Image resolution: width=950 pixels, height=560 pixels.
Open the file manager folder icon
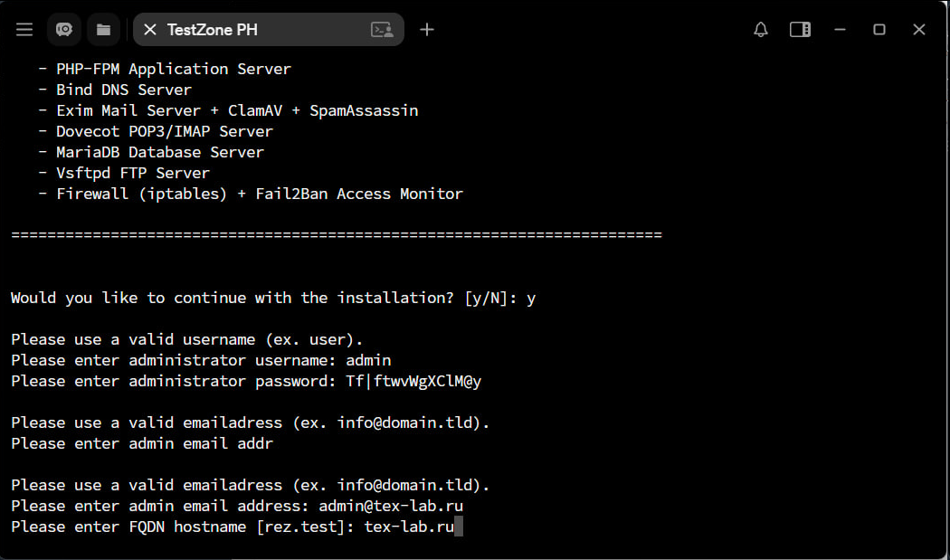click(103, 30)
